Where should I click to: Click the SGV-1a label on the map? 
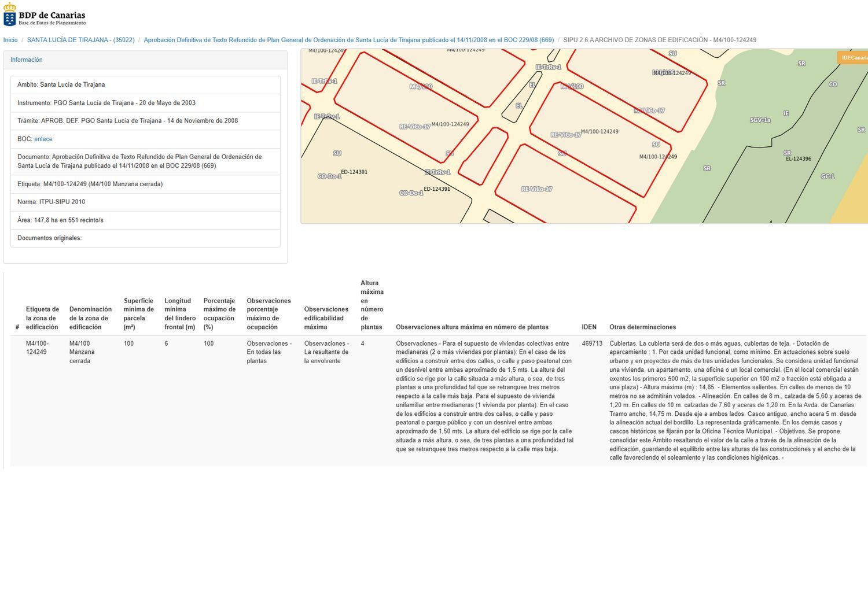[x=760, y=120]
